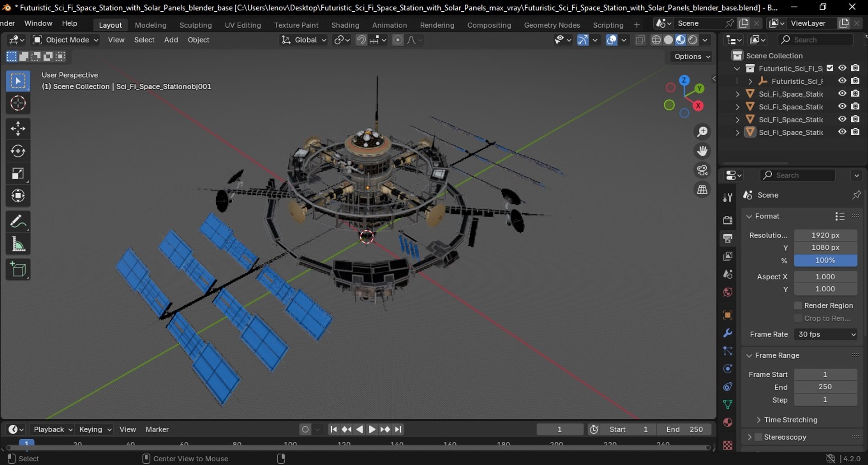Screen dimensions: 868x465
Task: Click the resolution percentage 100% slider
Action: tap(826, 260)
